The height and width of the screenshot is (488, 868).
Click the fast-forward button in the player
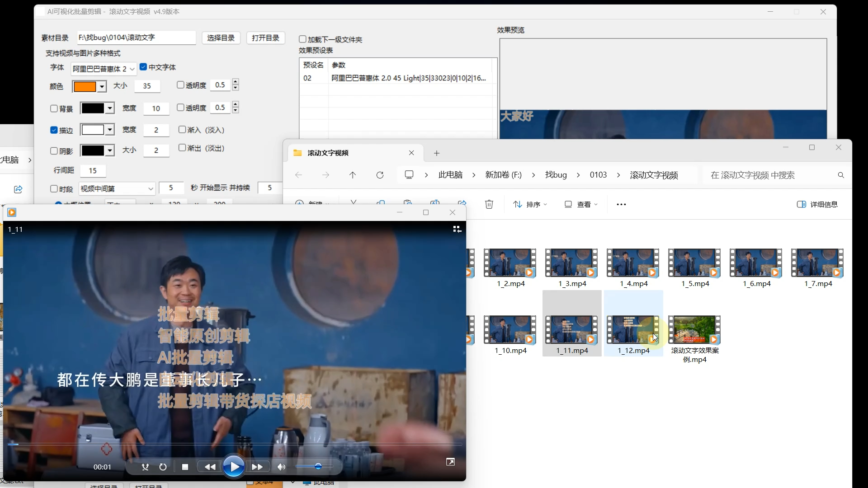(257, 467)
